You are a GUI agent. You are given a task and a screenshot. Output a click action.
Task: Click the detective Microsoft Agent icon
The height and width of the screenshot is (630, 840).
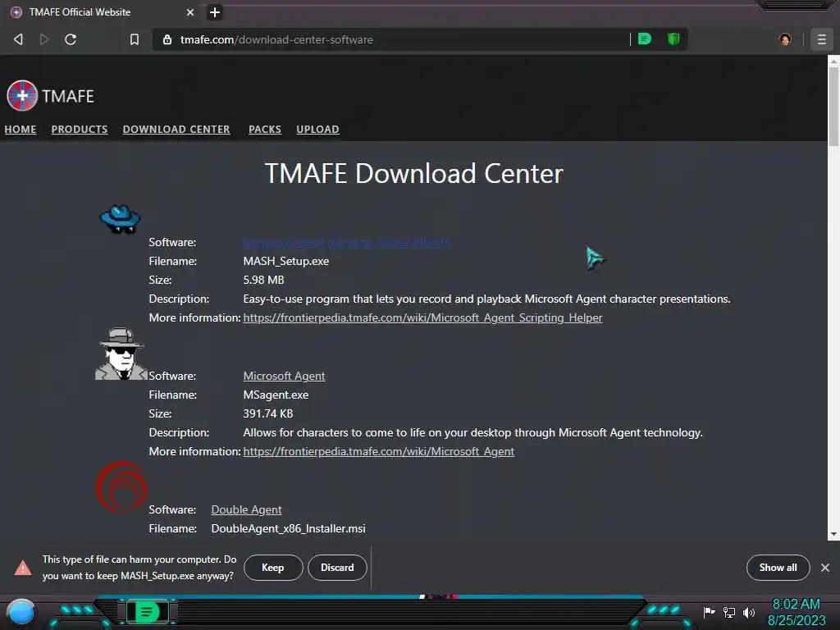[121, 354]
